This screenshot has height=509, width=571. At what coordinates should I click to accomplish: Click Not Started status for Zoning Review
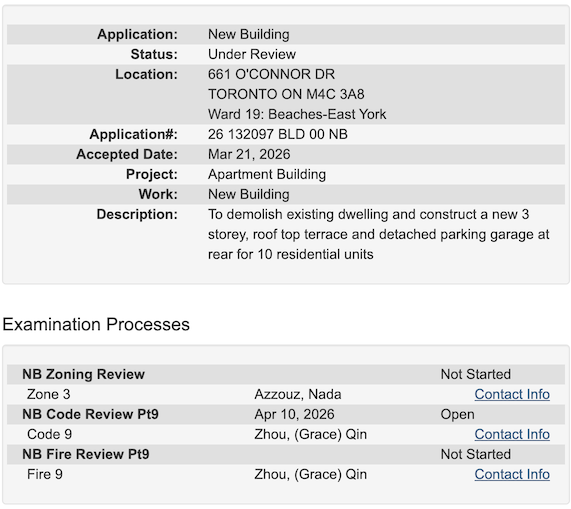(x=476, y=374)
